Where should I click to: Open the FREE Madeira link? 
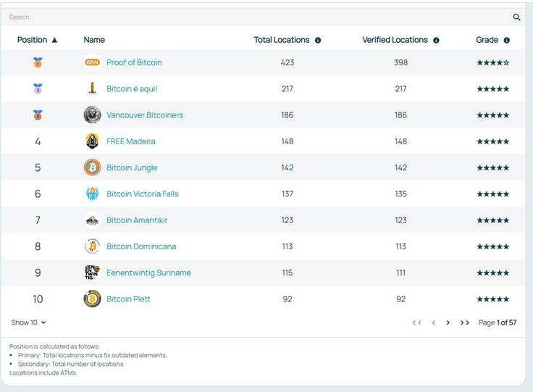tap(131, 141)
